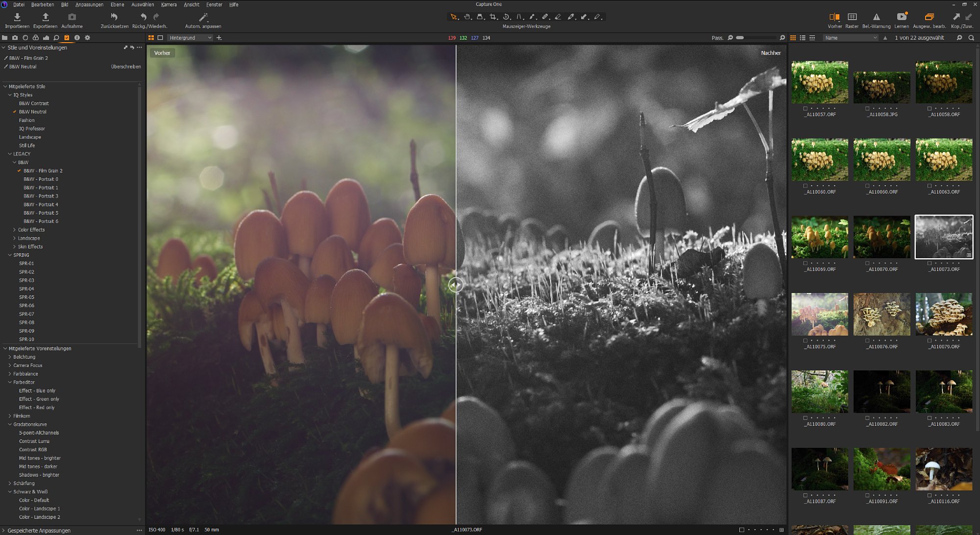The width and height of the screenshot is (980, 535).
Task: Click the before/after split divider handle
Action: 456,285
